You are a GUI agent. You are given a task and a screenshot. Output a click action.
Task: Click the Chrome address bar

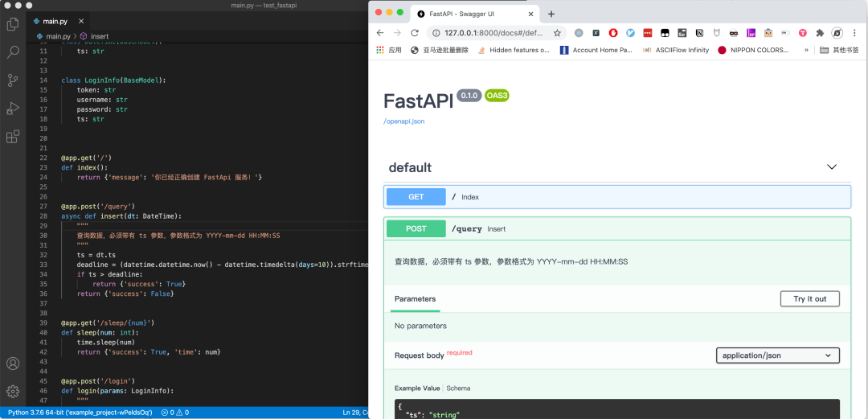coord(495,33)
